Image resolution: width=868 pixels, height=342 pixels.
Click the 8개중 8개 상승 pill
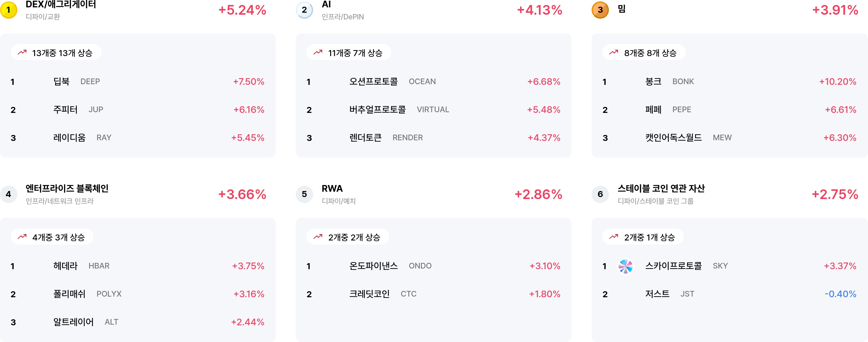[x=644, y=52]
